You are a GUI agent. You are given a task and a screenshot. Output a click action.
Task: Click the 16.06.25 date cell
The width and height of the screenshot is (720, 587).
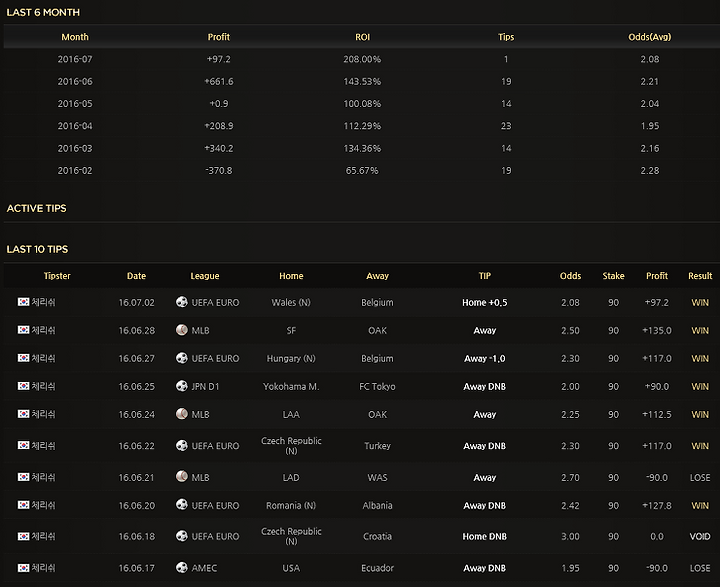136,386
